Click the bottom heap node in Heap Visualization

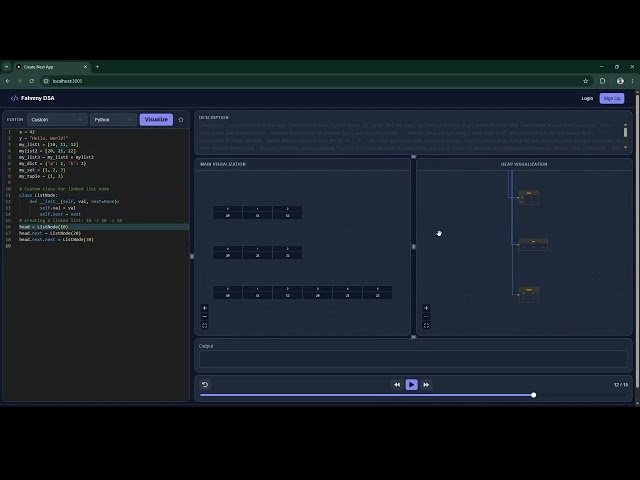[x=529, y=294]
